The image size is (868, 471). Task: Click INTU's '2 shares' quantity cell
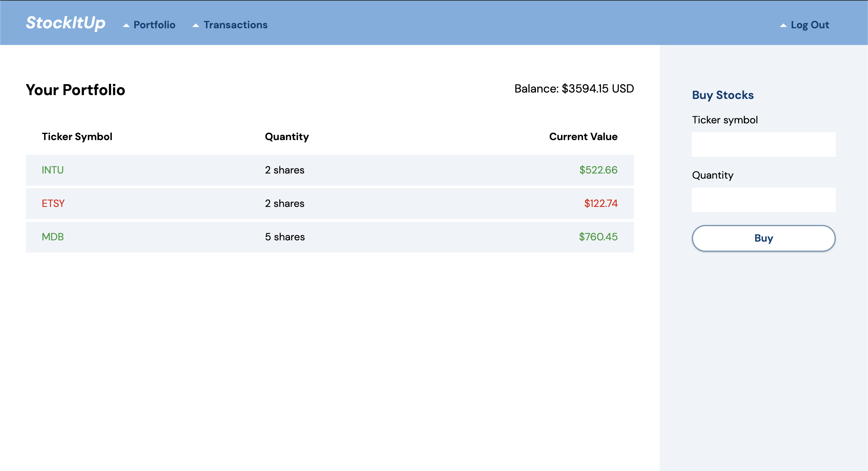(285, 170)
